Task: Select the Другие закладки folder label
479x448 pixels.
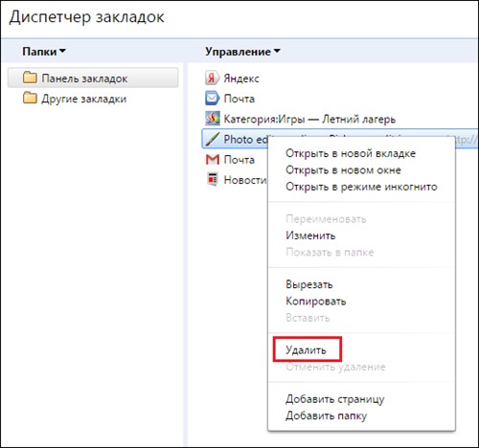Action: pos(84,99)
